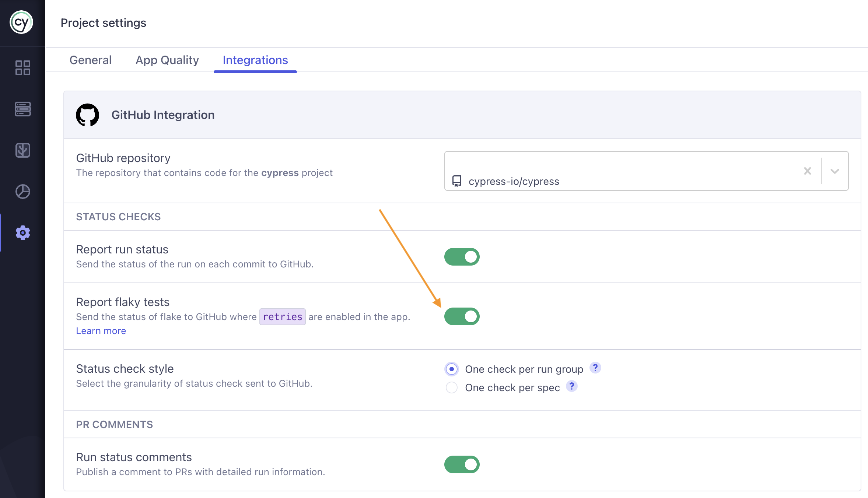Screen dimensions: 868x498
Task: Click the repository icon beside cypress-io/cypress
Action: (457, 181)
